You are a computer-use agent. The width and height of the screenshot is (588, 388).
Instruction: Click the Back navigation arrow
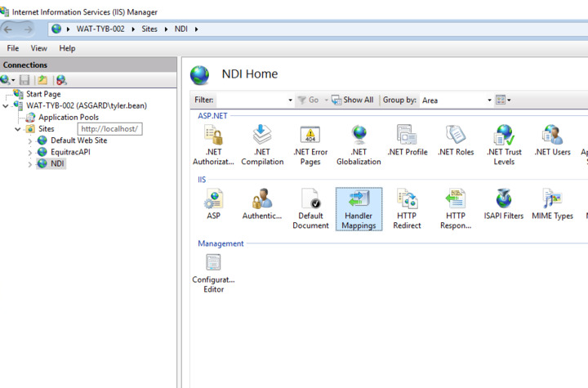8,29
